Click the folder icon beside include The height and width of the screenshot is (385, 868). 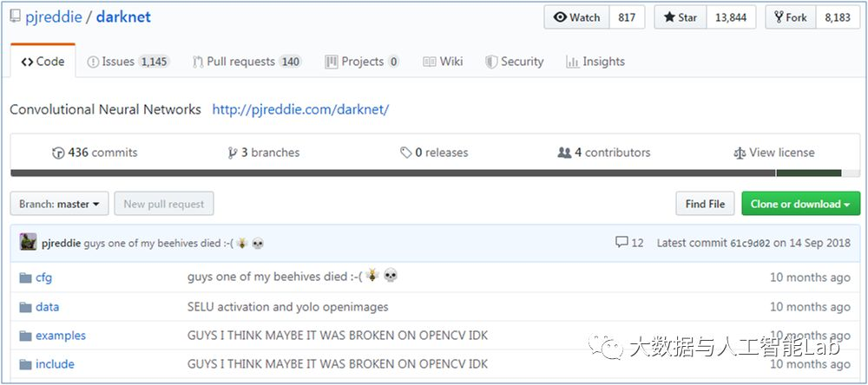tap(25, 364)
